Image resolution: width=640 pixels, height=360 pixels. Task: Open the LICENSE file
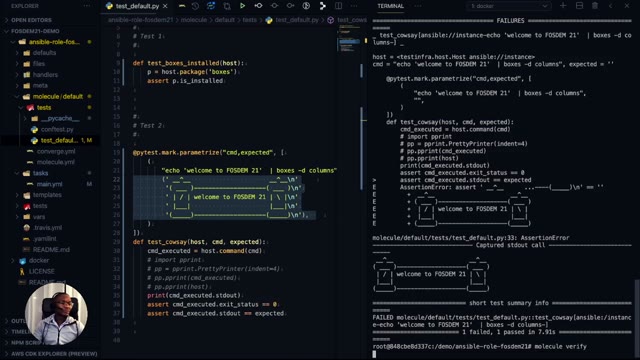tap(41, 271)
